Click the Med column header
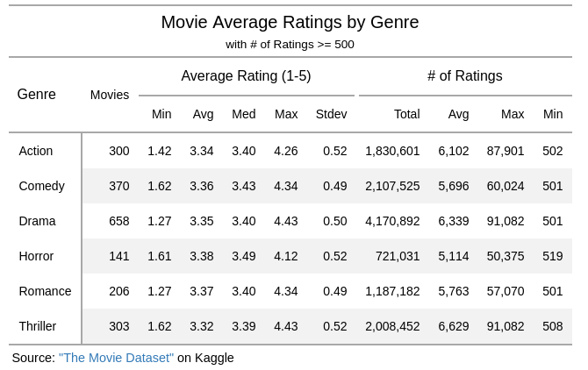The width and height of the screenshot is (588, 370). (x=244, y=114)
